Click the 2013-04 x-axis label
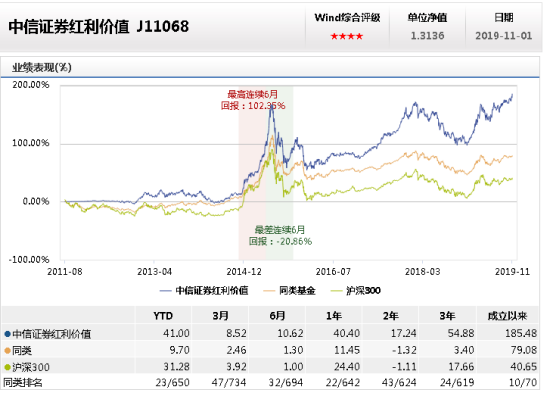The width and height of the screenshot is (554, 393). click(x=154, y=271)
